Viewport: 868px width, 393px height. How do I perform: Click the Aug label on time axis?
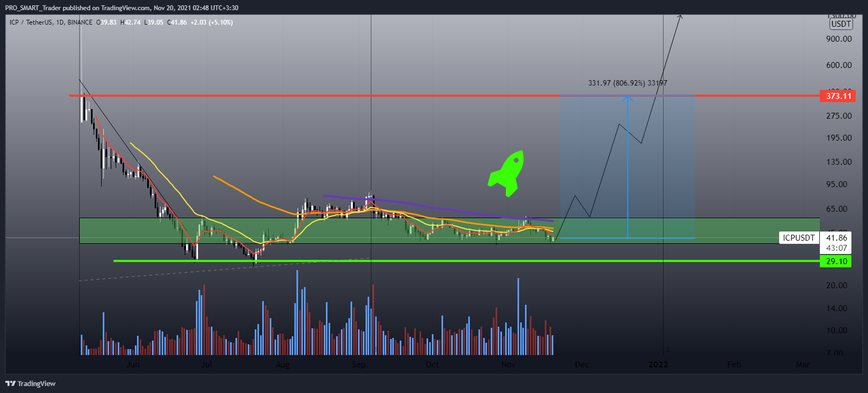[x=283, y=365]
